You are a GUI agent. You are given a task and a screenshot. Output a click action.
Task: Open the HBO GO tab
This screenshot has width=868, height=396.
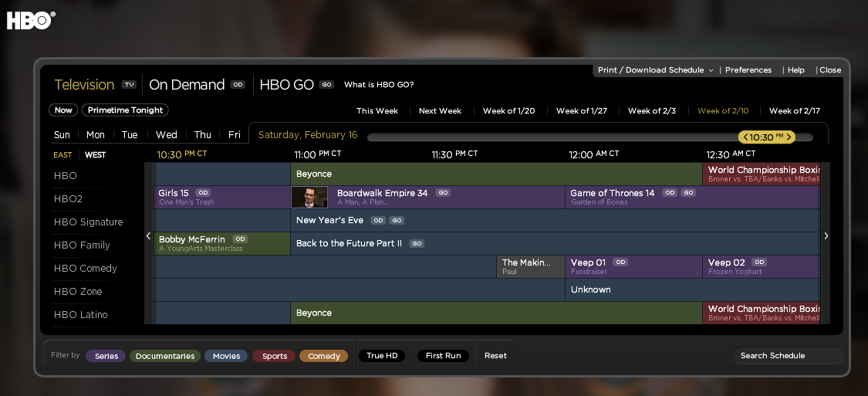(287, 85)
